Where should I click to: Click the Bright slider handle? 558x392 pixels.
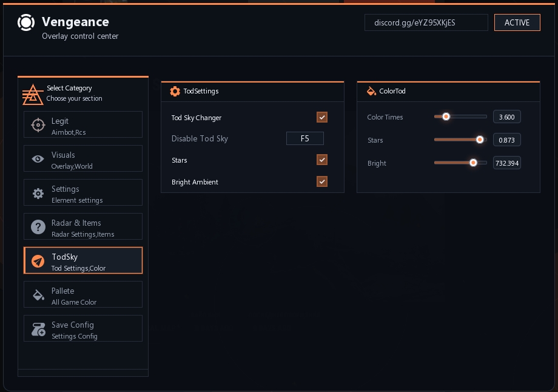(473, 163)
